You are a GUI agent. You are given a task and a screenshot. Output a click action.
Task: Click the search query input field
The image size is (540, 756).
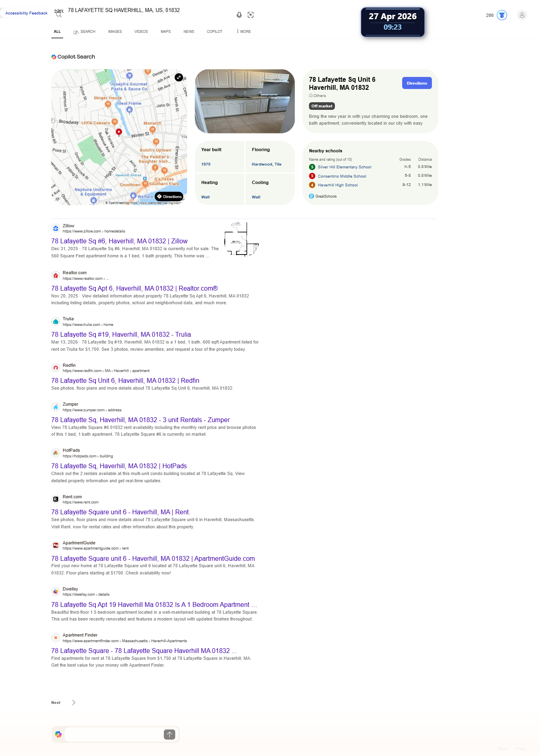(148, 10)
